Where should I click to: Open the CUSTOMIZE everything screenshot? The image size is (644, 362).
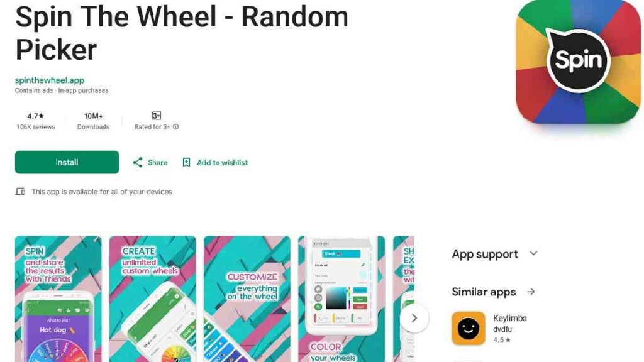click(247, 299)
